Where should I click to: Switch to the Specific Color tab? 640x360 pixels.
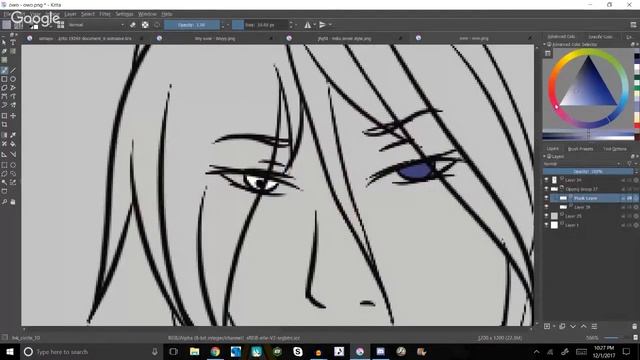pyautogui.click(x=600, y=37)
